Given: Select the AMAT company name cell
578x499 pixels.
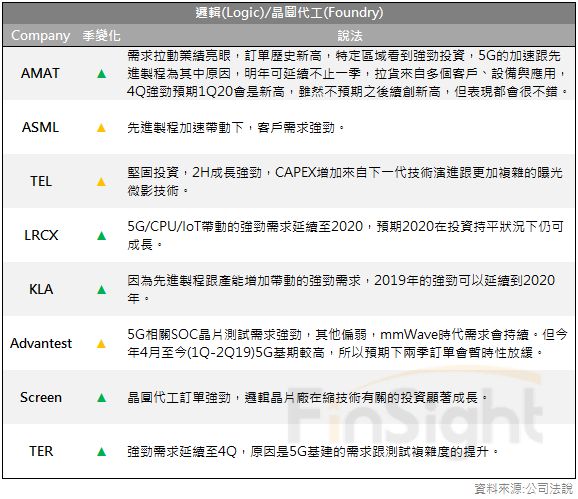Looking at the screenshot, I should (x=40, y=73).
